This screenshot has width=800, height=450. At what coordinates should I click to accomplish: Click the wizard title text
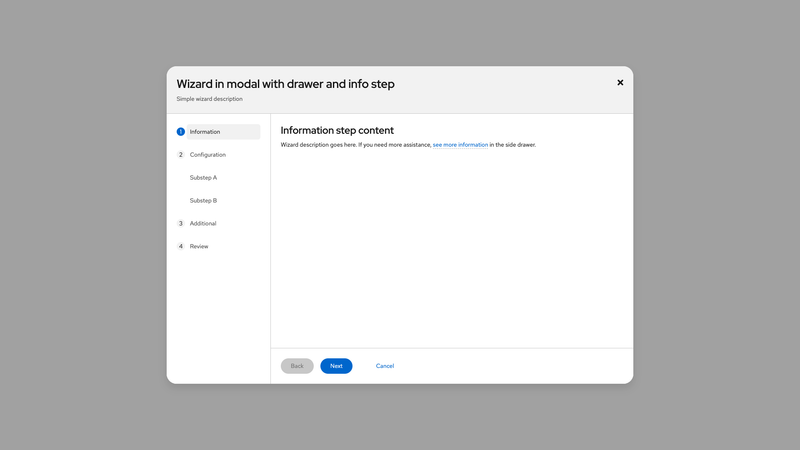pos(285,84)
